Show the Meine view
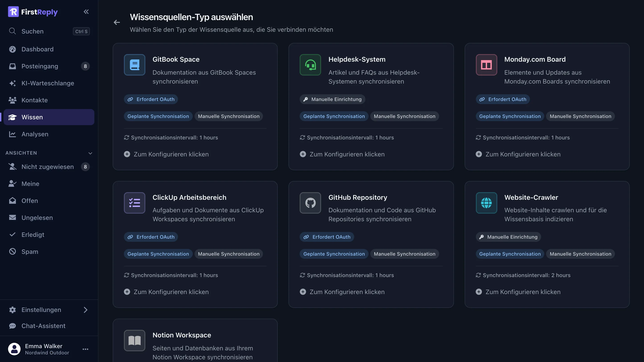 pyautogui.click(x=49, y=184)
